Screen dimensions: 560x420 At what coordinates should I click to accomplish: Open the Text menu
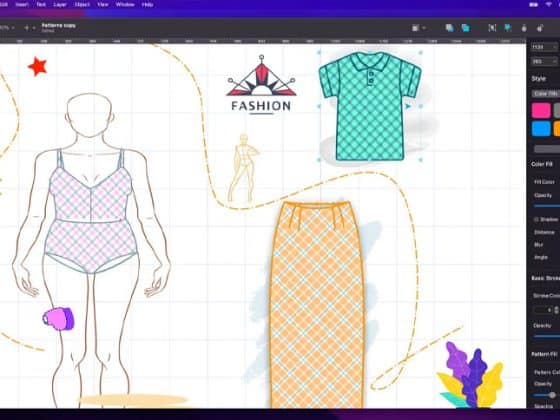pyautogui.click(x=41, y=5)
